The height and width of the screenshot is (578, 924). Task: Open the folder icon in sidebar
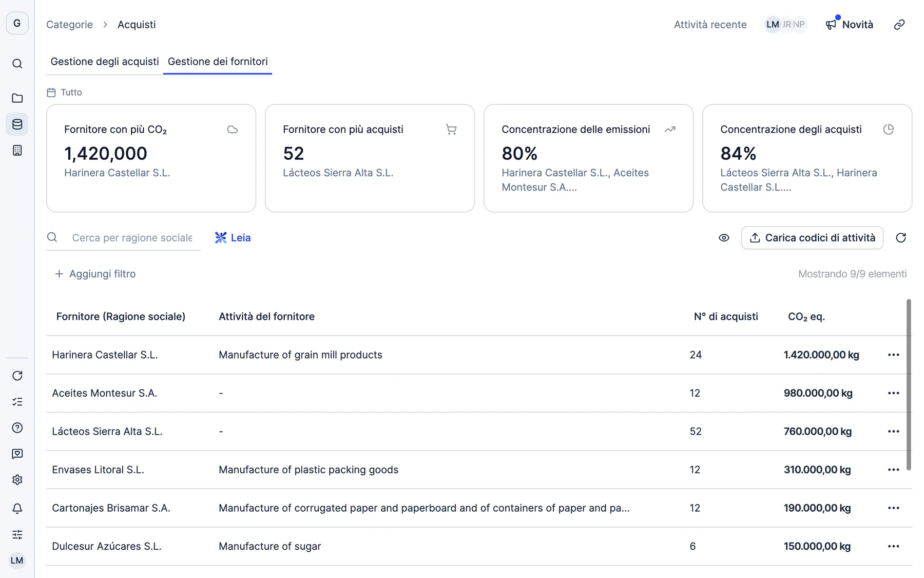17,98
